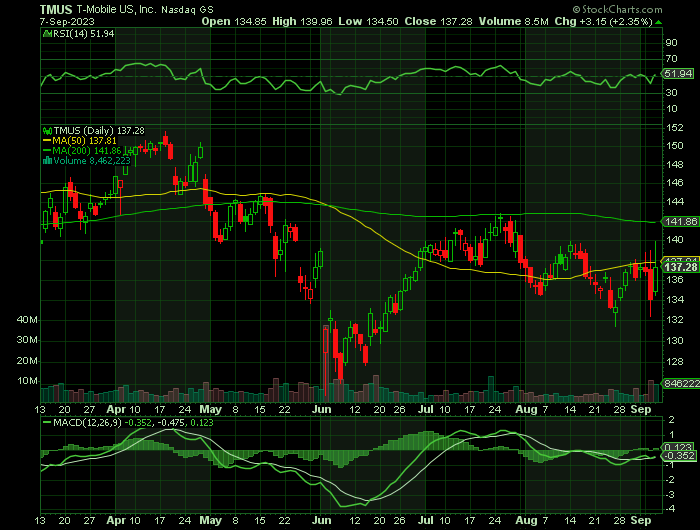This screenshot has height=530, width=700.
Task: Click the green MA(200) legend line marker
Action: 47,150
